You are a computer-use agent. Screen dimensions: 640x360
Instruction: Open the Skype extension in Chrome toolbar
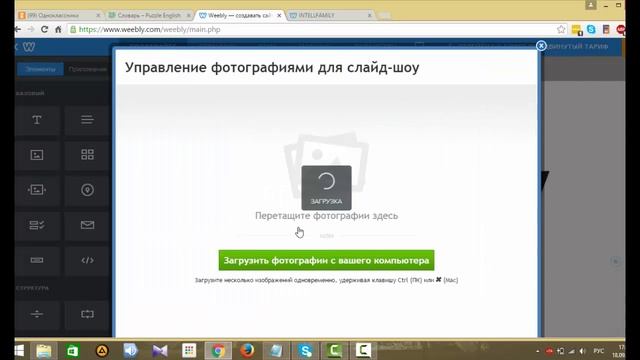point(591,29)
